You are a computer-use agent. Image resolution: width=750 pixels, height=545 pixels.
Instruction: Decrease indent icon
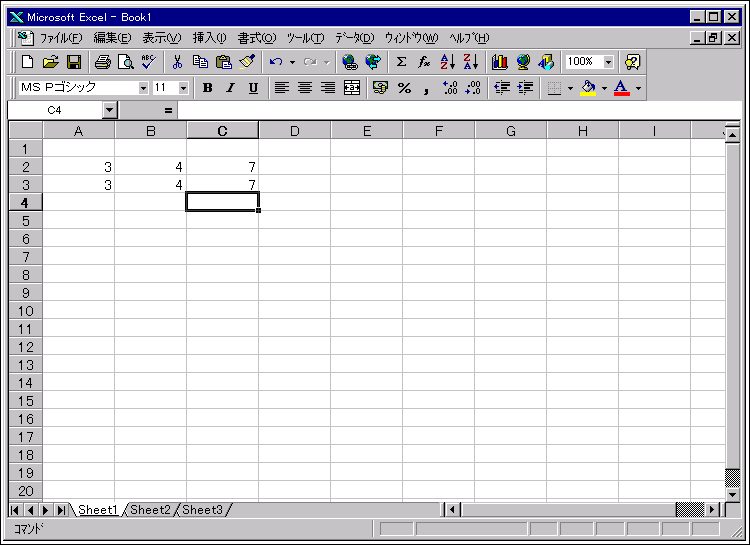tap(502, 88)
